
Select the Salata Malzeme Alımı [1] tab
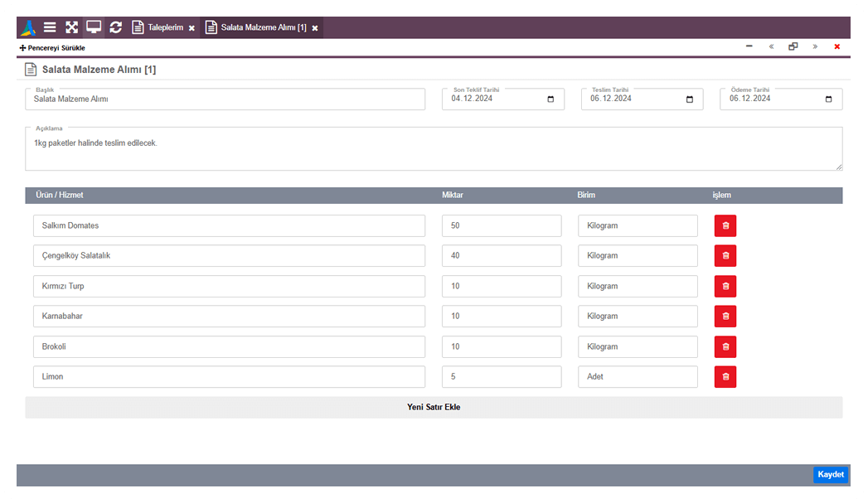(x=263, y=27)
